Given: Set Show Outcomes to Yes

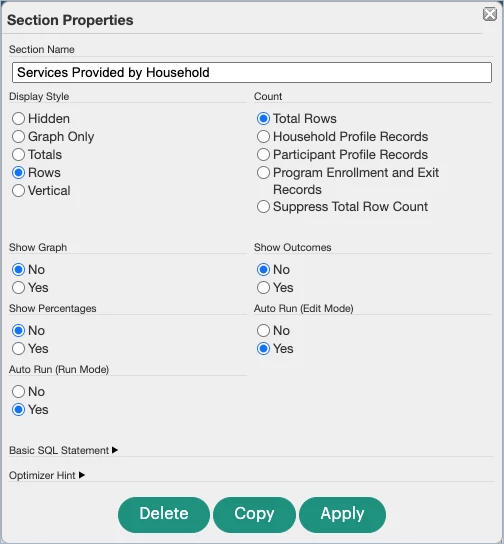Looking at the screenshot, I should pos(263,288).
